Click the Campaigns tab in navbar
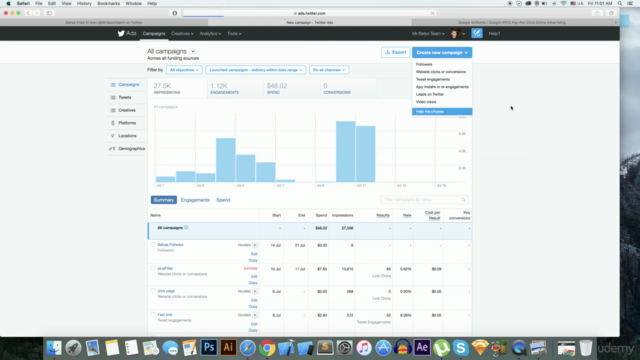The width and height of the screenshot is (640, 360). pyautogui.click(x=154, y=33)
